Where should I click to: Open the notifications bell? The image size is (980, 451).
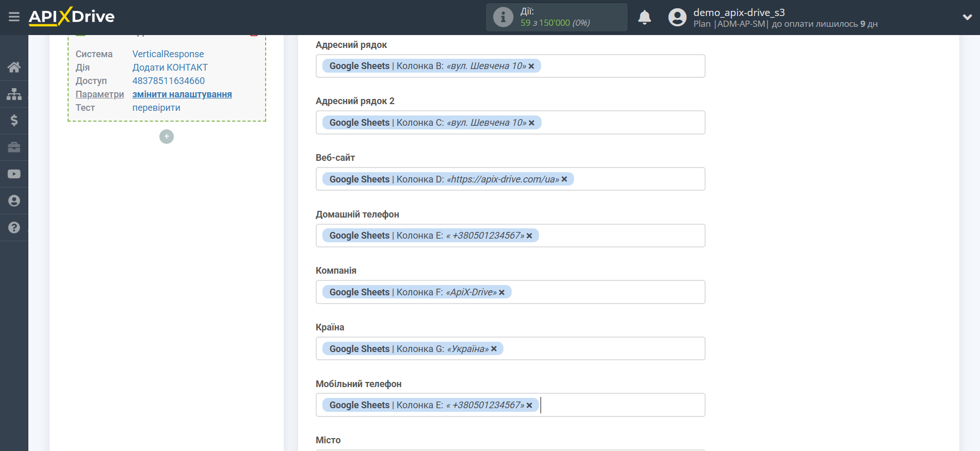[x=644, y=18]
